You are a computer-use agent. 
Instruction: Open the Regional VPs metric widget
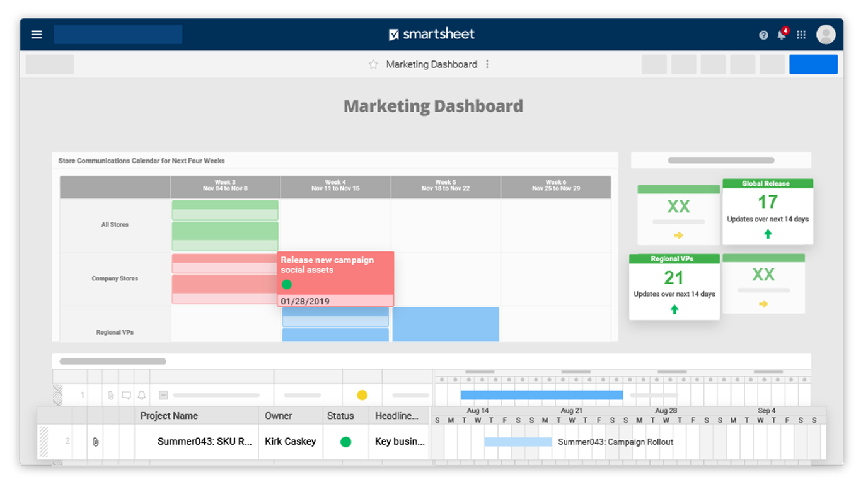click(x=674, y=287)
